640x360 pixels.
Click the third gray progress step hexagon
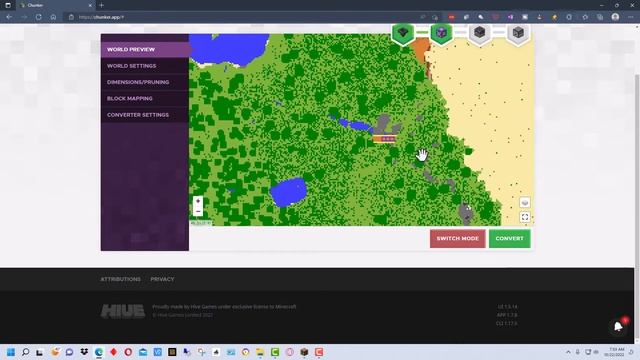pos(480,33)
